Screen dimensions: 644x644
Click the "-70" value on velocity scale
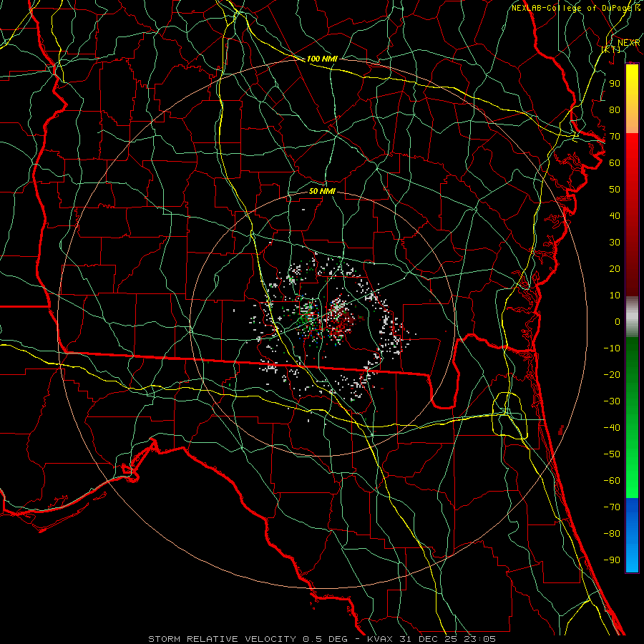(612, 507)
